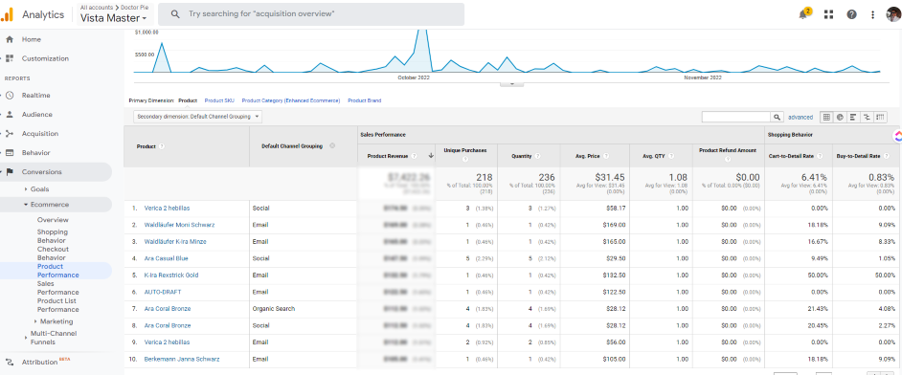Open the Home icon in sidebar

pyautogui.click(x=9, y=39)
